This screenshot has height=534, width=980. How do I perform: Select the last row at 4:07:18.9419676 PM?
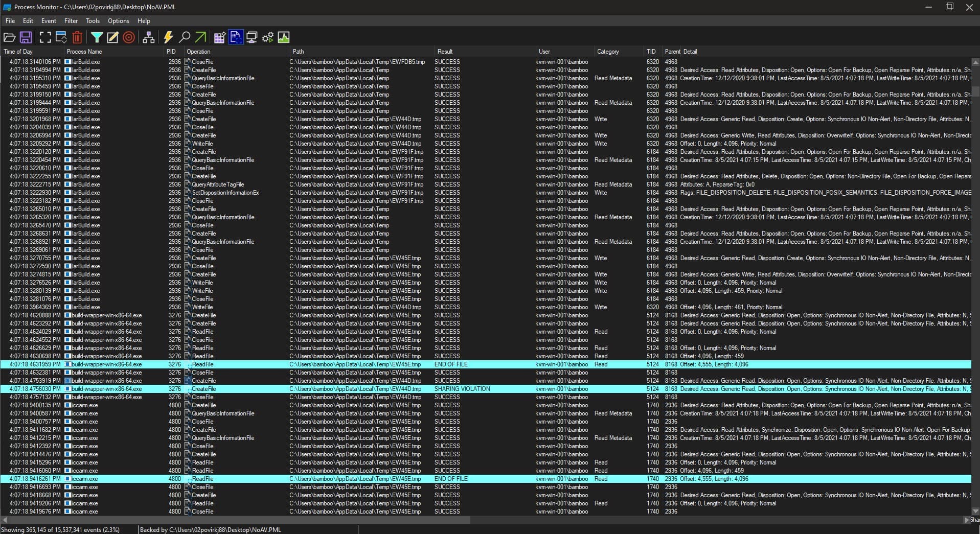point(486,512)
